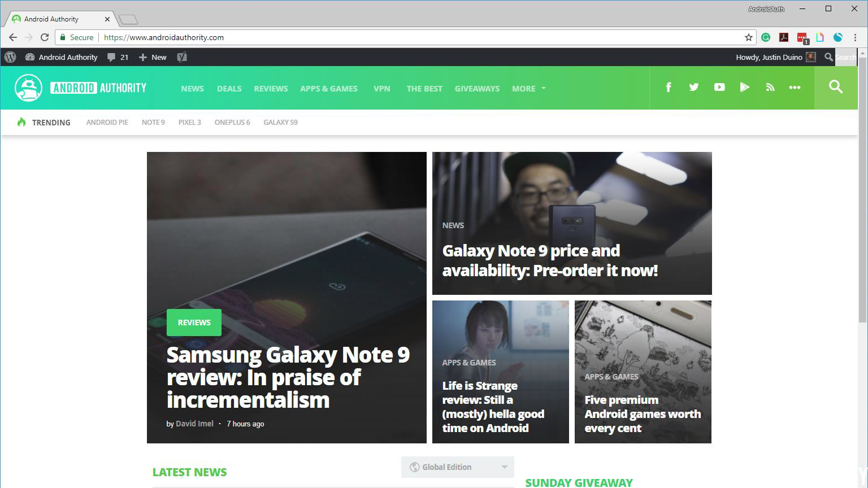868x488 pixels.
Task: Open the APPS & GAMES navigation item
Action: click(329, 88)
